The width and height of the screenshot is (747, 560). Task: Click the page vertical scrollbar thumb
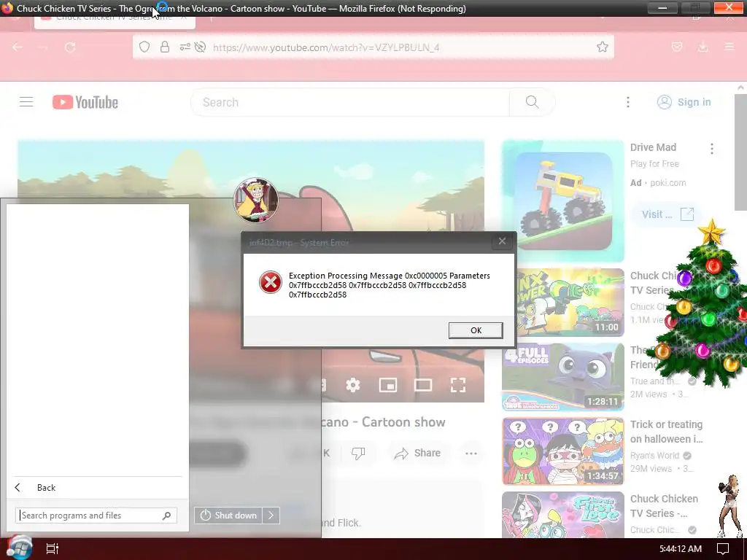740,152
